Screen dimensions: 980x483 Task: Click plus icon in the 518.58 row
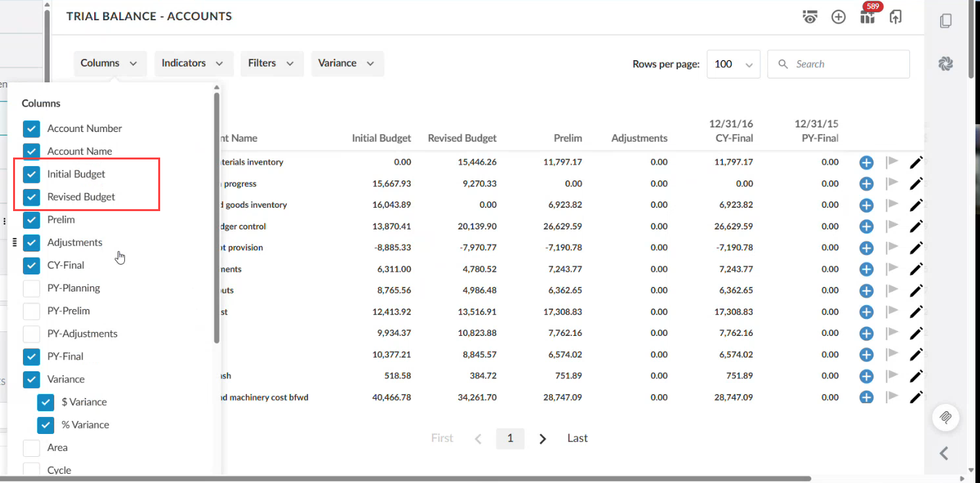point(866,376)
